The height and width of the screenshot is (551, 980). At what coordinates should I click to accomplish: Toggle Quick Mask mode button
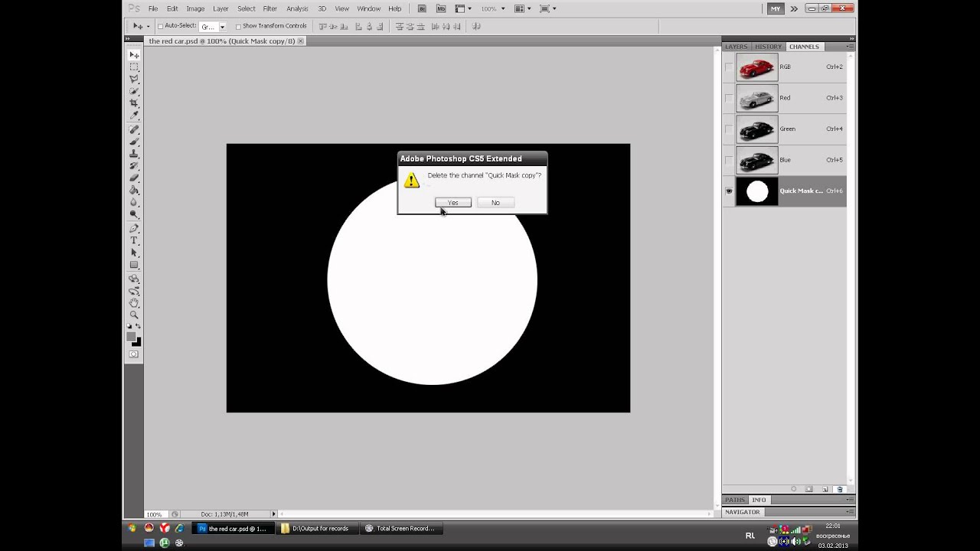coord(134,354)
